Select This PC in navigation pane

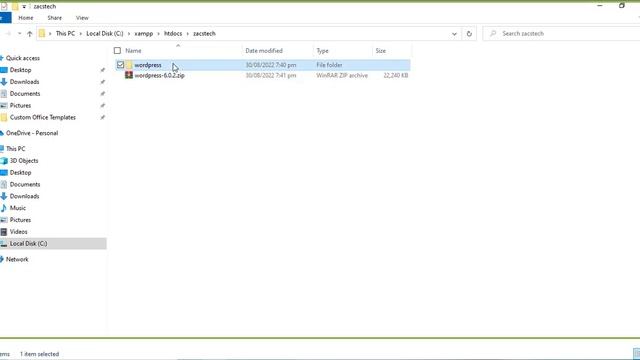(x=16, y=149)
